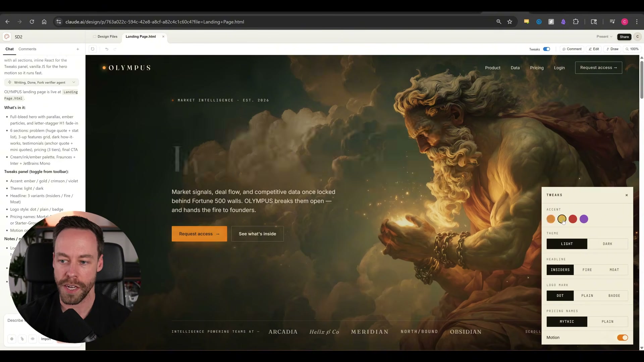Image resolution: width=644 pixels, height=362 pixels.
Task: Open the gray S extension icon
Action: [x=551, y=22]
